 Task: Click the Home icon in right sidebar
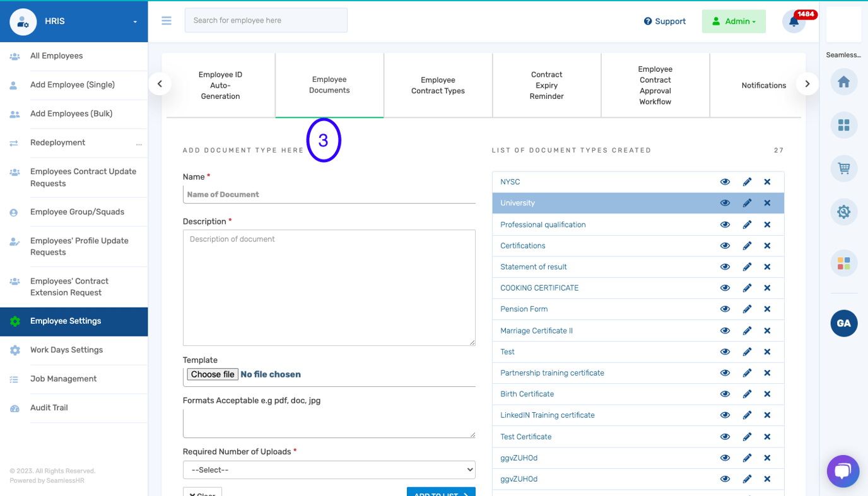coord(843,82)
